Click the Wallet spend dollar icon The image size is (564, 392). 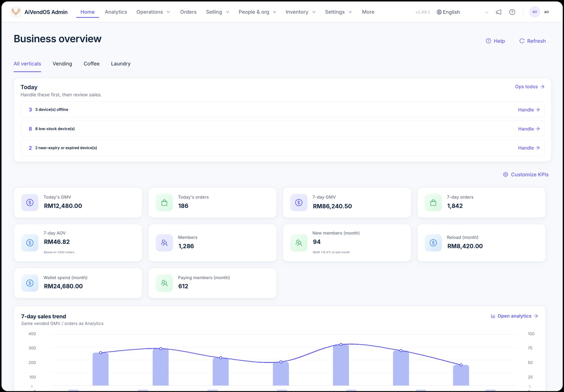[30, 283]
